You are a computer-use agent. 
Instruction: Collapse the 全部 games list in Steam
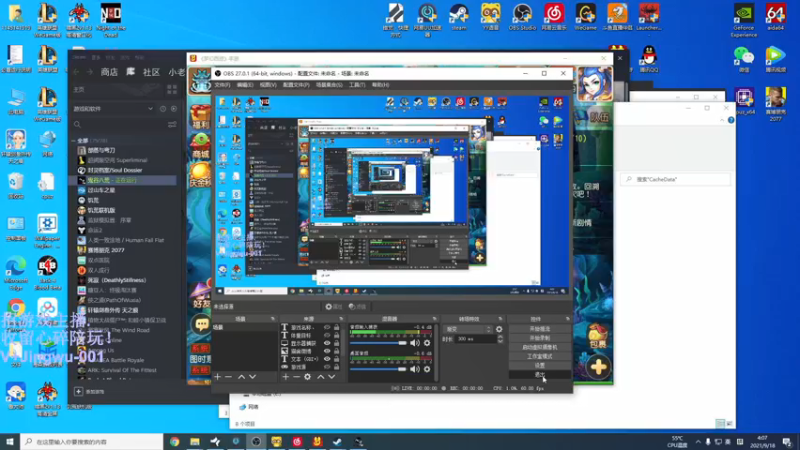(74, 140)
